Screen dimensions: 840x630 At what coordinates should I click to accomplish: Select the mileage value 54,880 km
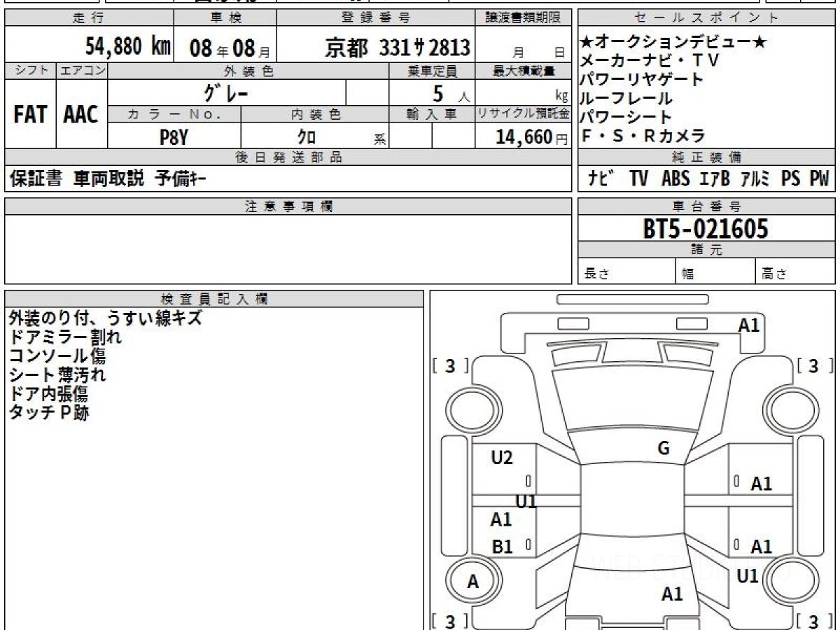[x=128, y=47]
